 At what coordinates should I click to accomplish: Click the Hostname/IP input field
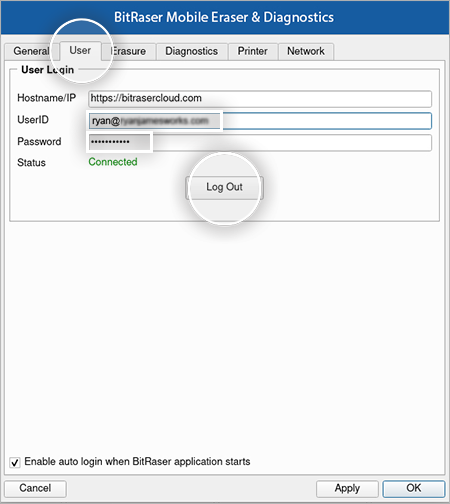point(260,99)
